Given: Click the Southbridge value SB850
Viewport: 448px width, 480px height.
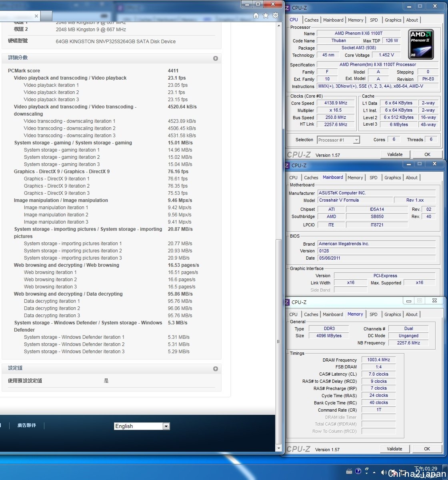Looking at the screenshot, I should [x=377, y=217].
